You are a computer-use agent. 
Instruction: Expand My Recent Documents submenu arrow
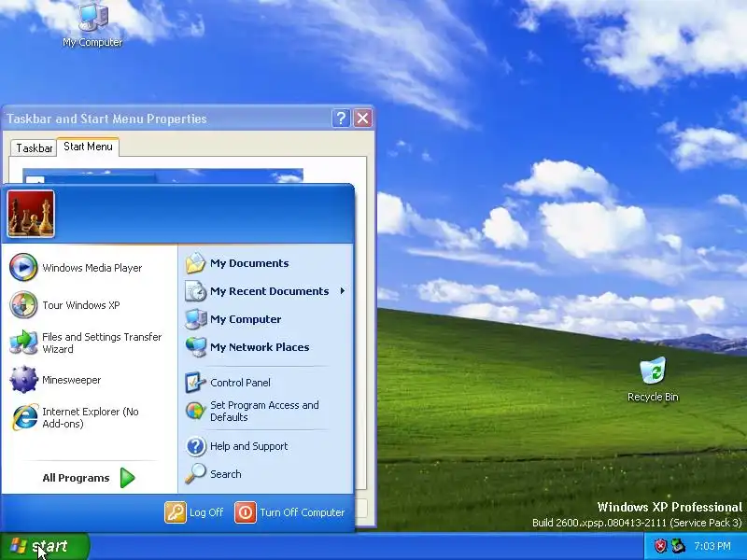[343, 291]
